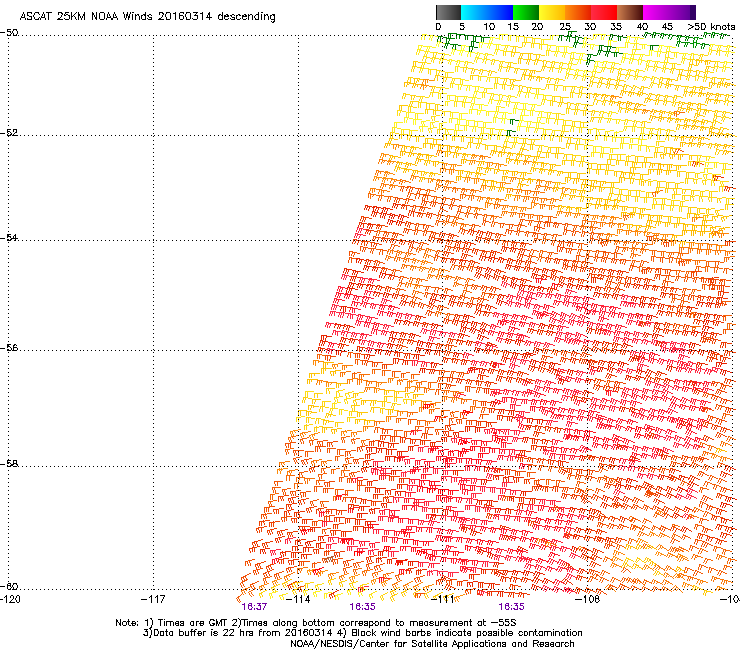This screenshot has height=650, width=740.
Task: Click the note 'Times are GMT' line
Action: pyautogui.click(x=316, y=623)
